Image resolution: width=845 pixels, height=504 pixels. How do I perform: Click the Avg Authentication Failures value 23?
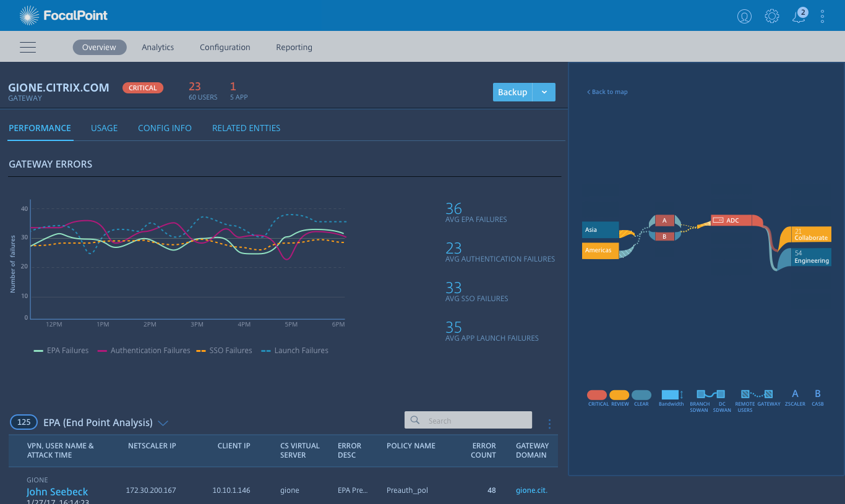pos(453,248)
